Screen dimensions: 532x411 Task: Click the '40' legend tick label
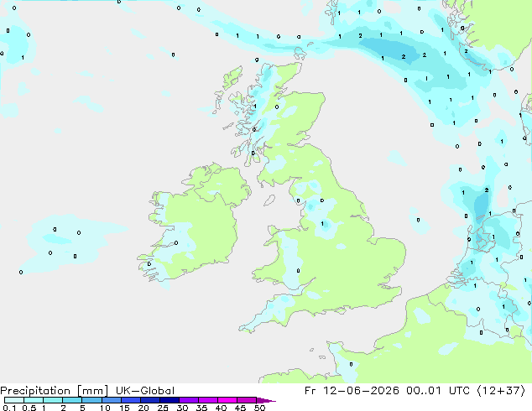(221, 408)
